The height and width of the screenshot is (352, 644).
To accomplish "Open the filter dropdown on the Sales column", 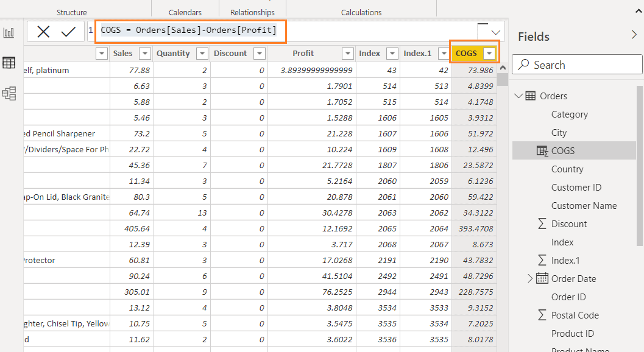I will (145, 53).
